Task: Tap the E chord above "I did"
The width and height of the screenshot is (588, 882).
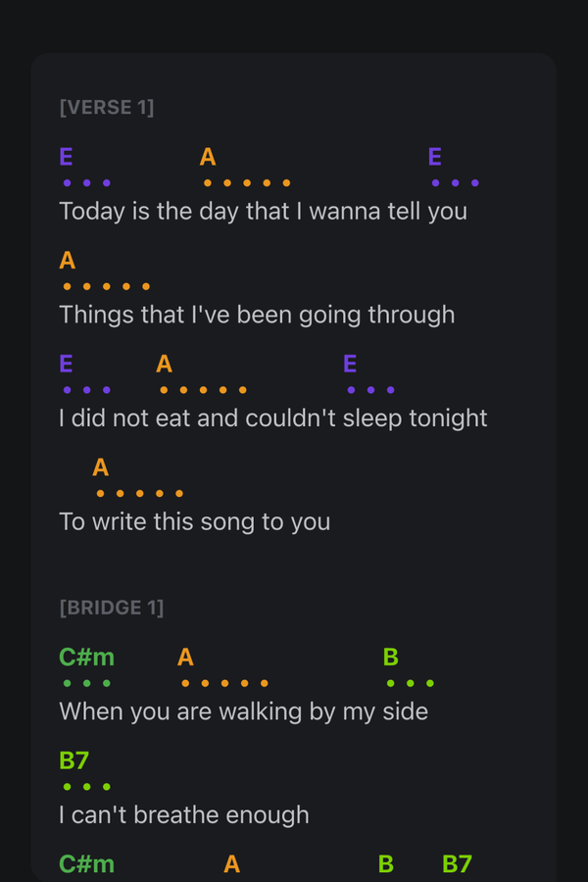Action: (66, 365)
